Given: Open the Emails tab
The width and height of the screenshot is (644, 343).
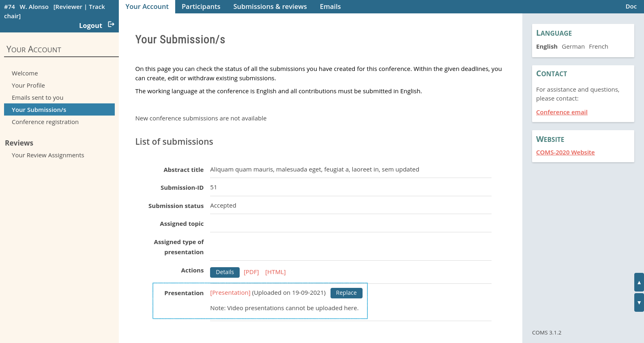Looking at the screenshot, I should click(x=330, y=6).
